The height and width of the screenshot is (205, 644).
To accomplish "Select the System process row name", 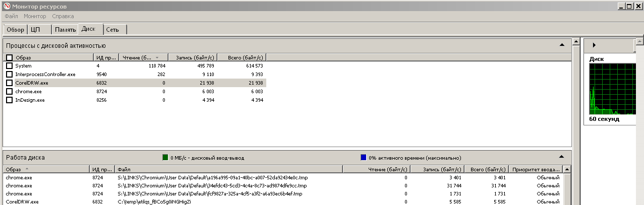I will point(24,66).
